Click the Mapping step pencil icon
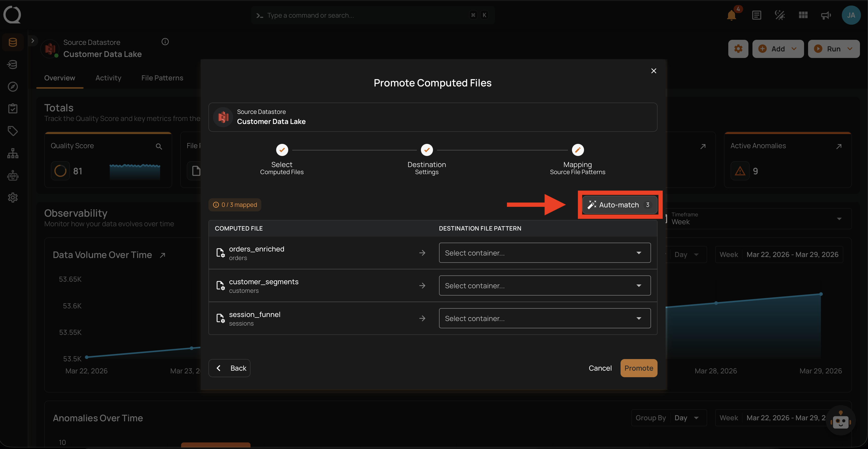 [x=577, y=150]
